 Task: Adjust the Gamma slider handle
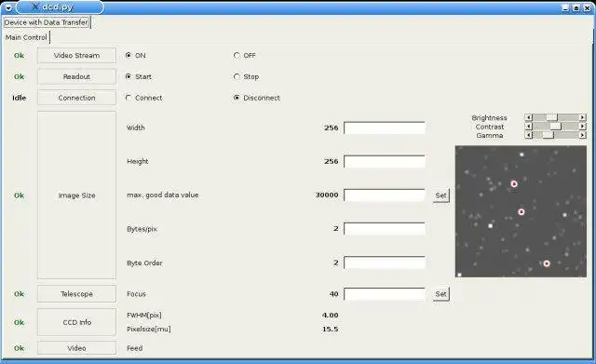[x=549, y=135]
